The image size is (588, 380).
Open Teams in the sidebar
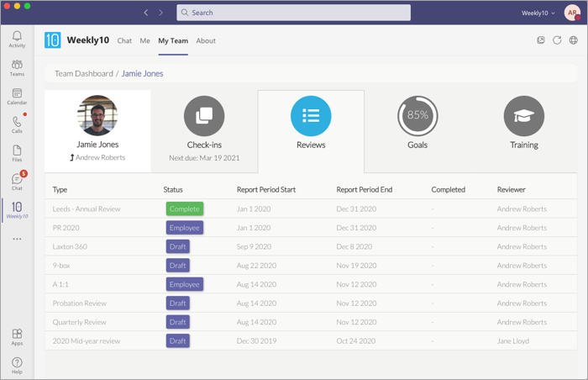pos(17,68)
